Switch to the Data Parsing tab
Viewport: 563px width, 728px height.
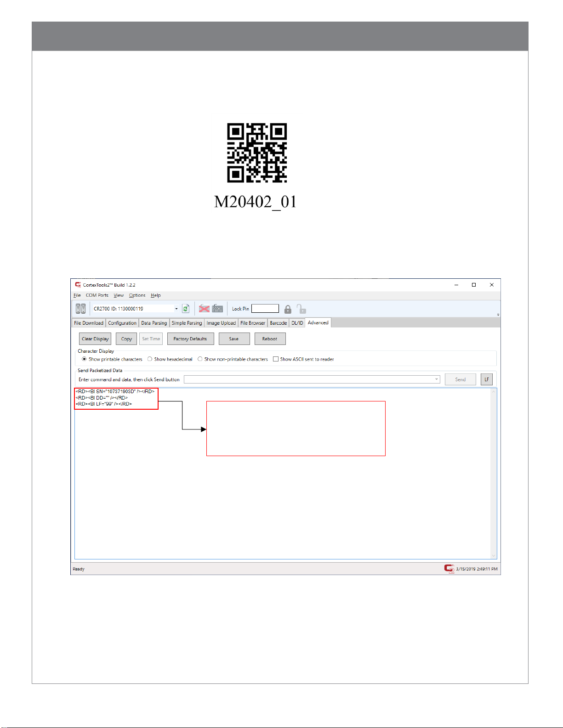click(x=154, y=323)
